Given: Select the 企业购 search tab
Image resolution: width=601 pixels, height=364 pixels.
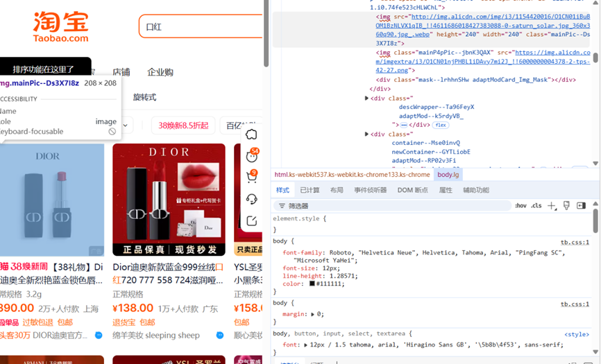Looking at the screenshot, I should tap(160, 72).
